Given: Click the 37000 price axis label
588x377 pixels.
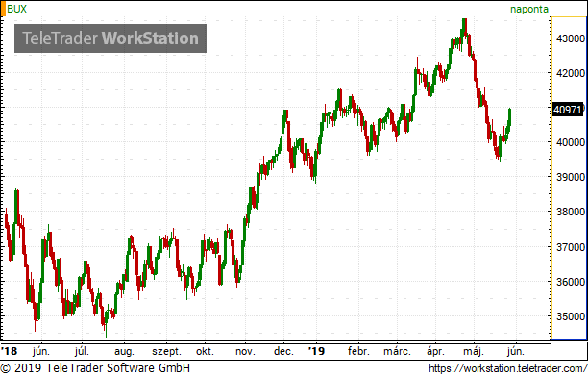Looking at the screenshot, I should coord(571,247).
